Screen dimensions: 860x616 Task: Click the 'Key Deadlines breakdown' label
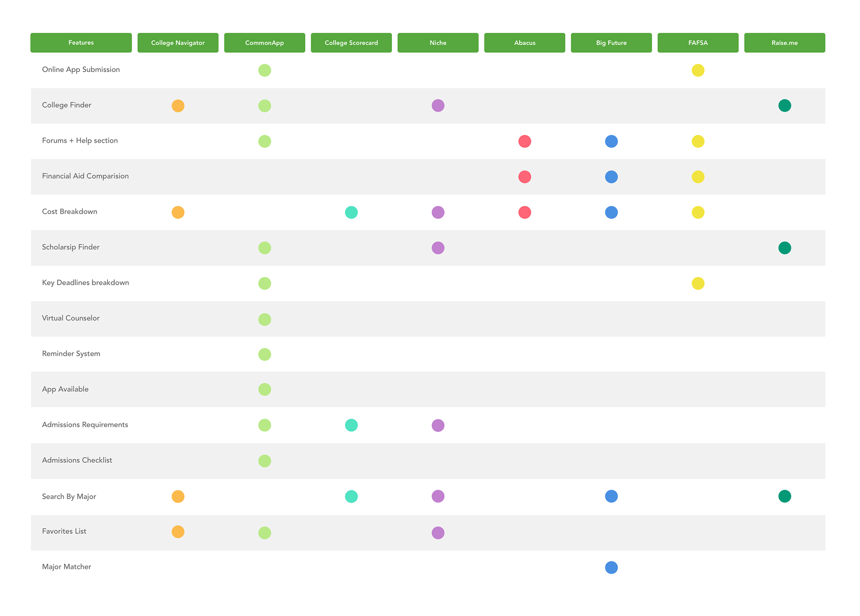click(x=86, y=282)
